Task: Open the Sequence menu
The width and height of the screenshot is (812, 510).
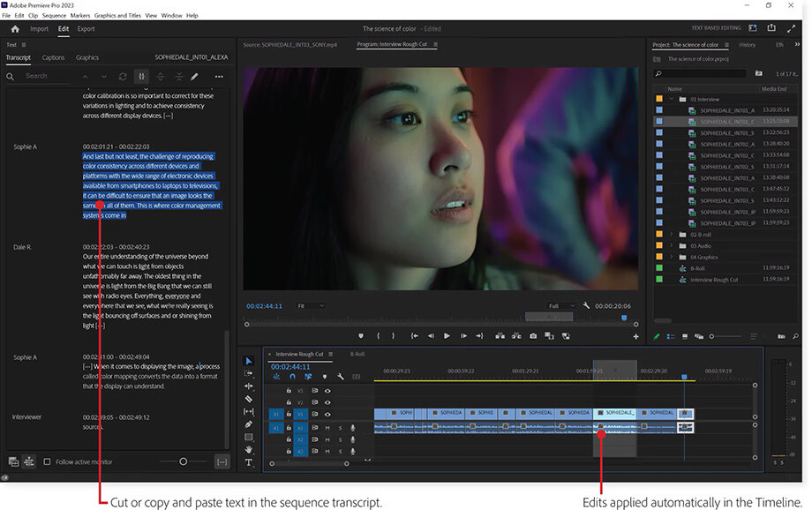Action: point(54,16)
